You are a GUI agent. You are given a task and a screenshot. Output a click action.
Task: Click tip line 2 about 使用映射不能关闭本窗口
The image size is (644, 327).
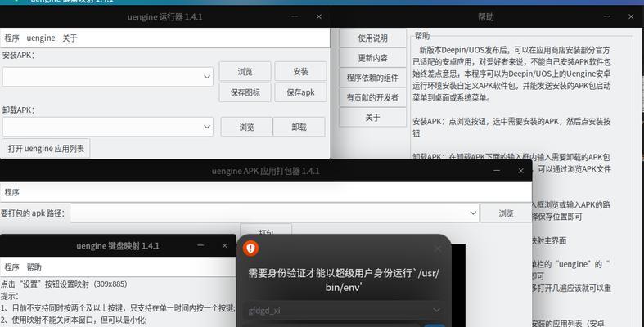pyautogui.click(x=74, y=320)
